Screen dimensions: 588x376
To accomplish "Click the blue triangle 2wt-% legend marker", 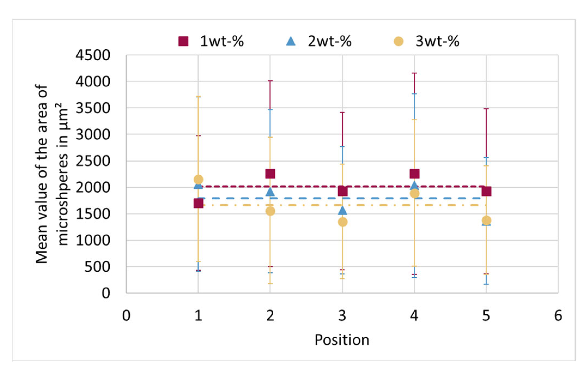I will 291,41.
